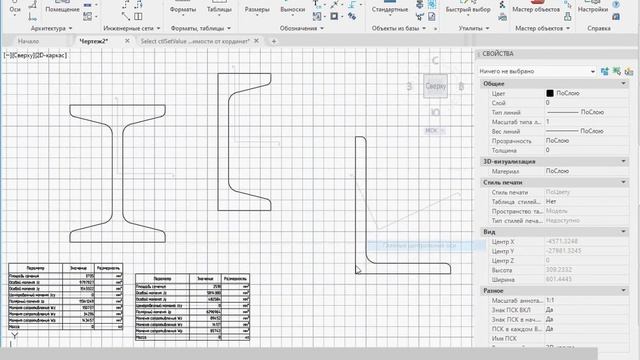Click the window-grid icon in Архитектура panel
640x360 pixels.
(87, 16)
